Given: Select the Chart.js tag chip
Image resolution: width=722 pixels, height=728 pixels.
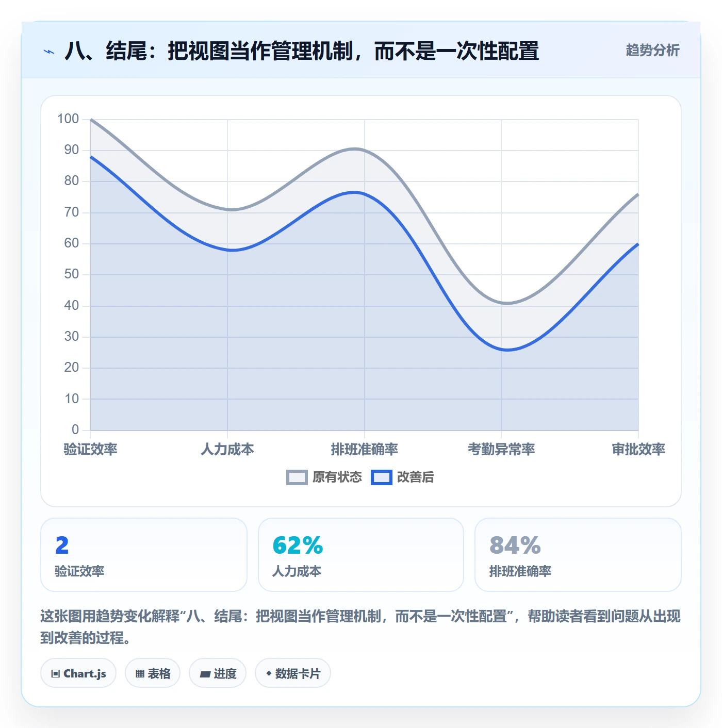Looking at the screenshot, I should tap(78, 673).
